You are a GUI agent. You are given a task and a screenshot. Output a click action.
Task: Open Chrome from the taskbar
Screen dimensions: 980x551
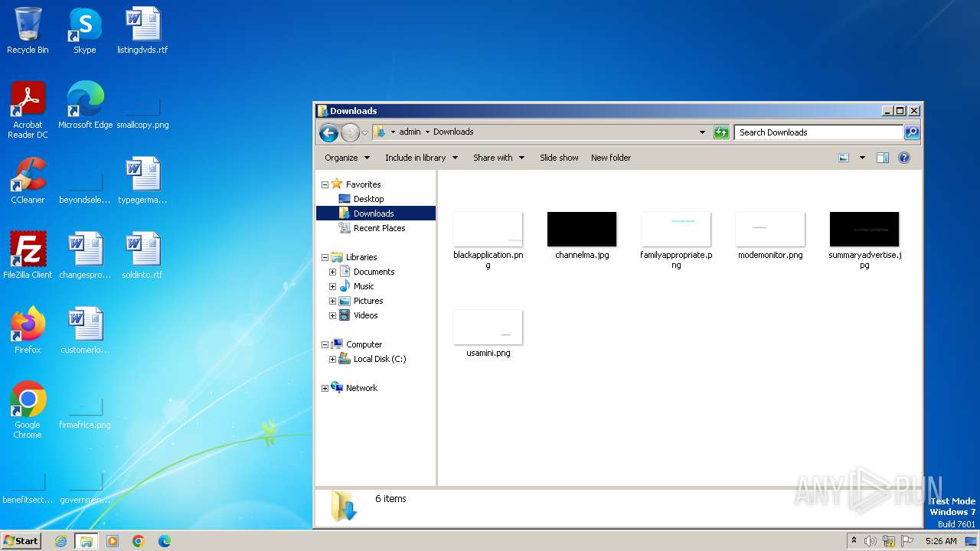click(139, 541)
